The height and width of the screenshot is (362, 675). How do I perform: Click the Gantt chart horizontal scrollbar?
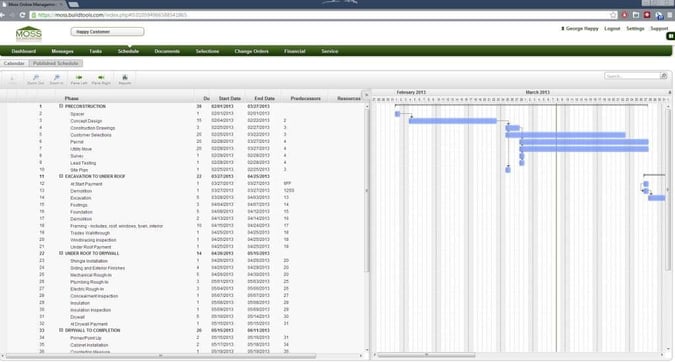pyautogui.click(x=427, y=355)
